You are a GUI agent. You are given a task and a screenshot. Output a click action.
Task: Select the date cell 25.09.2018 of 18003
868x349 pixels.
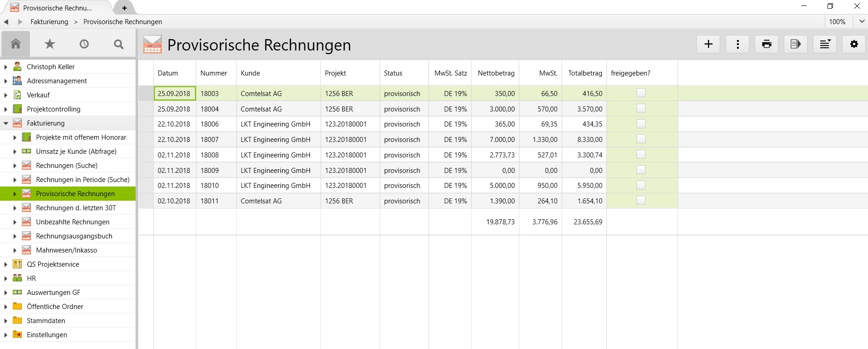(x=175, y=93)
